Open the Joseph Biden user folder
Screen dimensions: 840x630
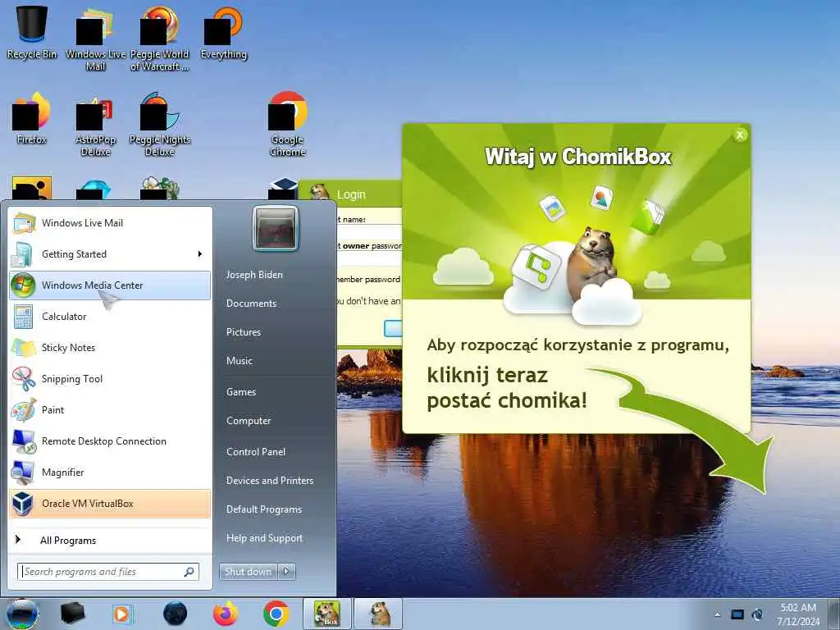click(254, 274)
